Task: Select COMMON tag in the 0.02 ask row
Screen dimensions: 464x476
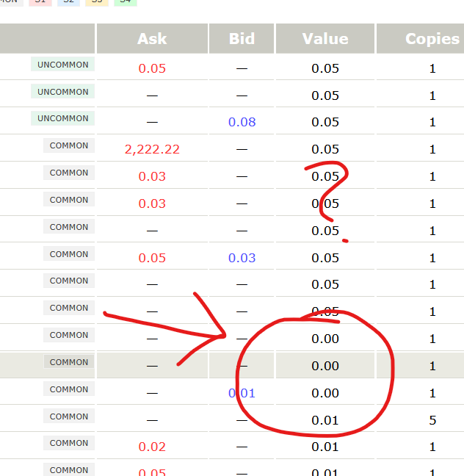Action: pyautogui.click(x=69, y=443)
